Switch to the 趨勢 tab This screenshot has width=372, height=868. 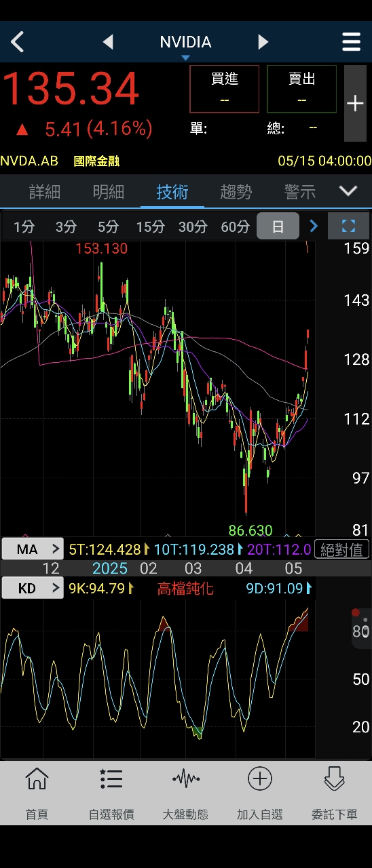[x=236, y=192]
